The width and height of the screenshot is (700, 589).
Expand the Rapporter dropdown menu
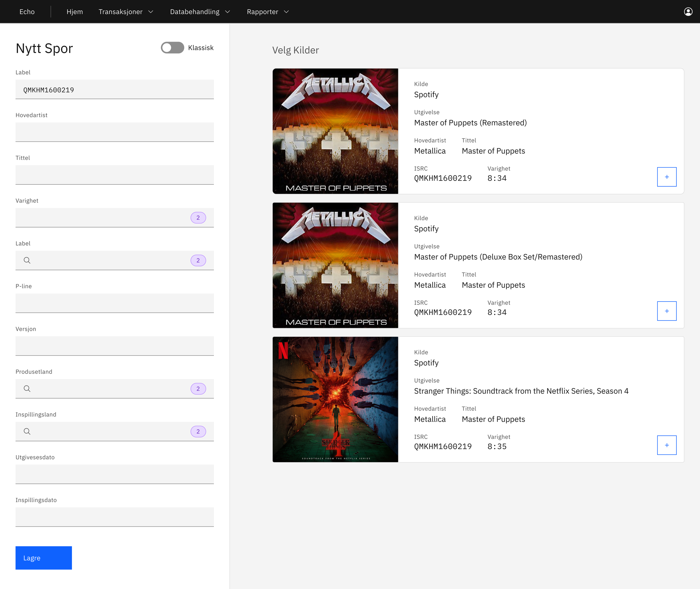[268, 12]
